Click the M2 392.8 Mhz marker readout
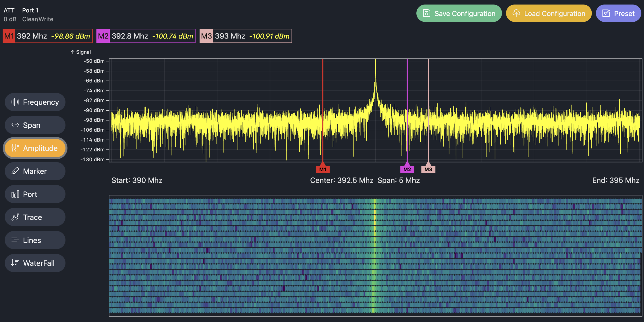Viewport: 644px width, 322px height. click(146, 36)
